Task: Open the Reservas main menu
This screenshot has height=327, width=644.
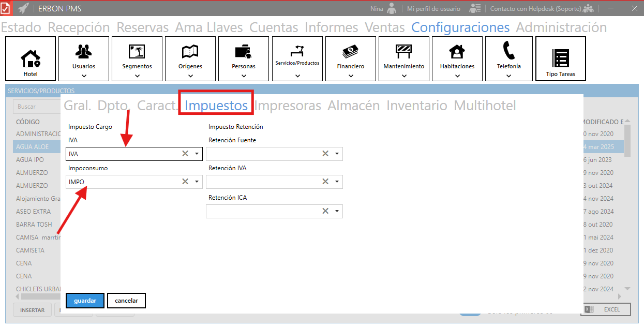Action: click(x=142, y=27)
